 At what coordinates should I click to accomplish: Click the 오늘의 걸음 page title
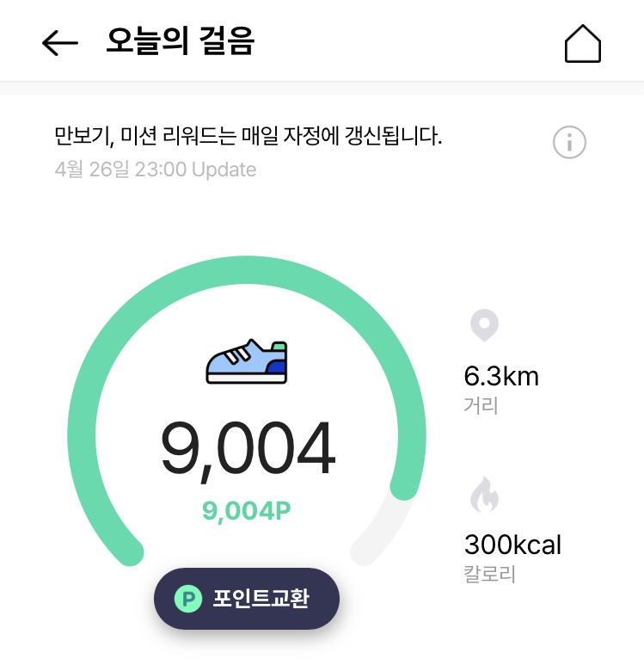click(180, 41)
